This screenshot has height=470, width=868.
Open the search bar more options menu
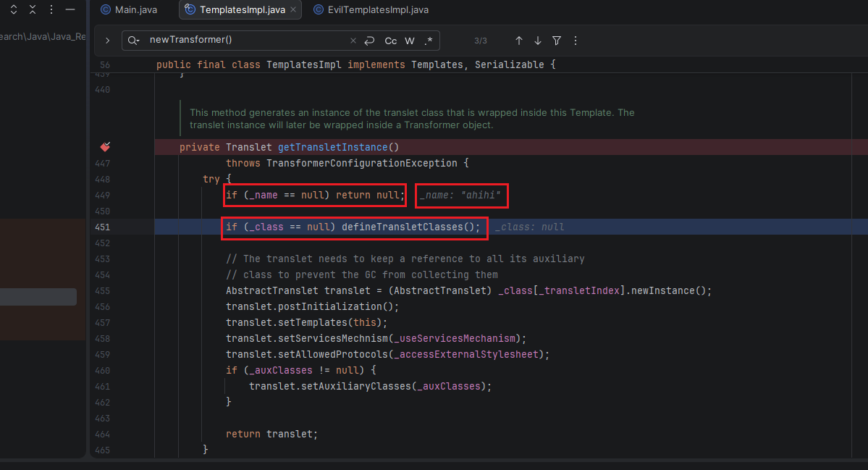(575, 41)
